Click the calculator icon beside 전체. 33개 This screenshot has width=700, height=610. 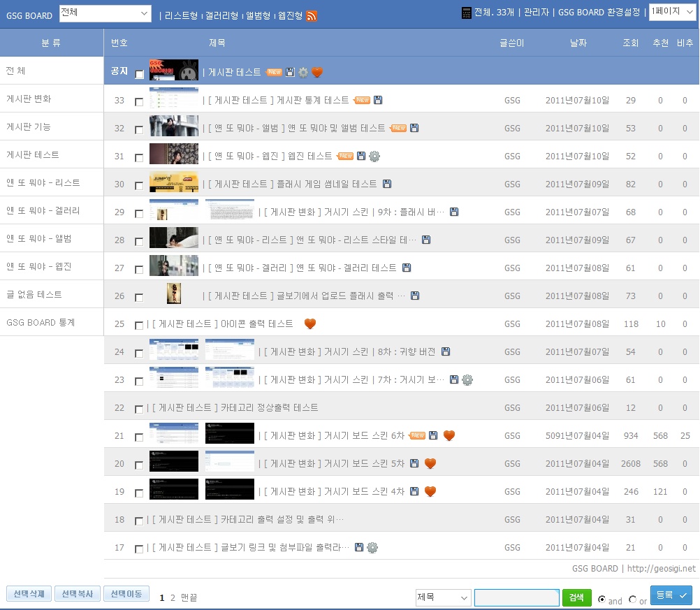click(x=467, y=13)
